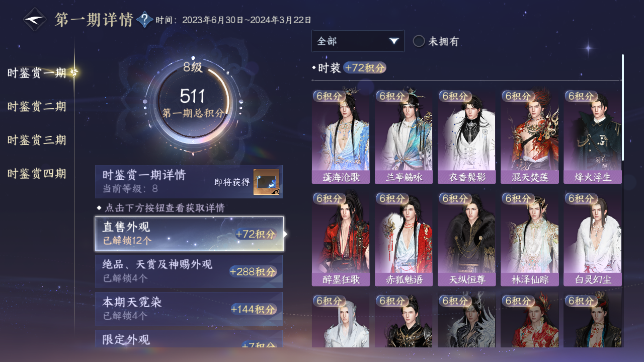Click the outfit list vertical scrollbar
The width and height of the screenshot is (644, 362).
click(x=622, y=107)
